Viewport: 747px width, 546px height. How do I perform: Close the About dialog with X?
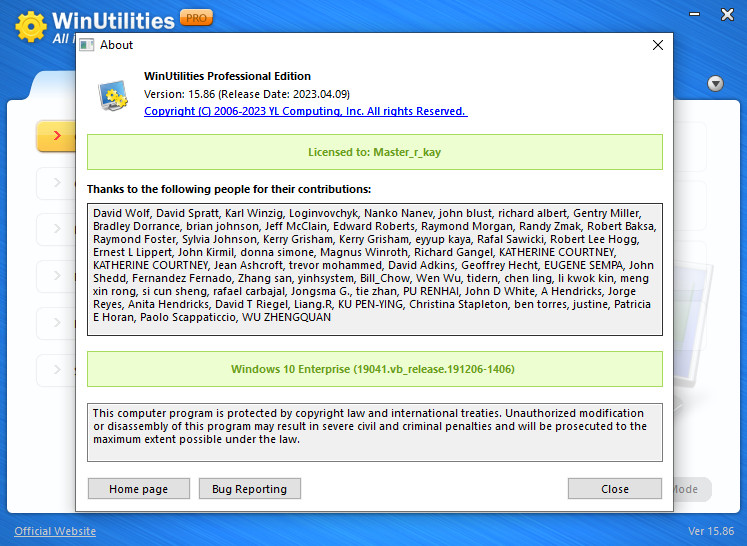click(657, 45)
